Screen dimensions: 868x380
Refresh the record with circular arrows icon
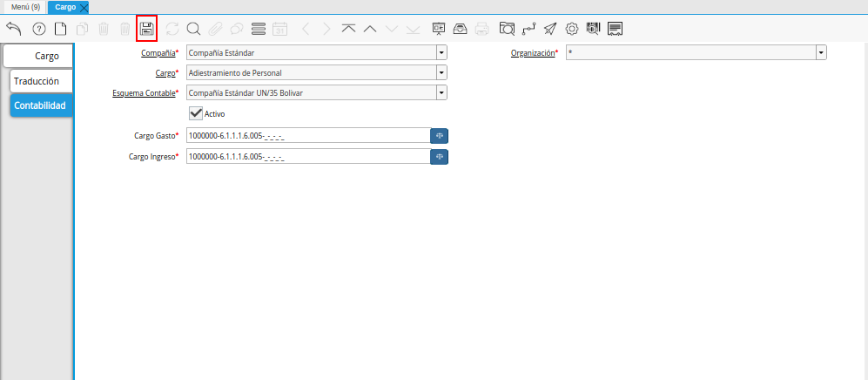(172, 29)
